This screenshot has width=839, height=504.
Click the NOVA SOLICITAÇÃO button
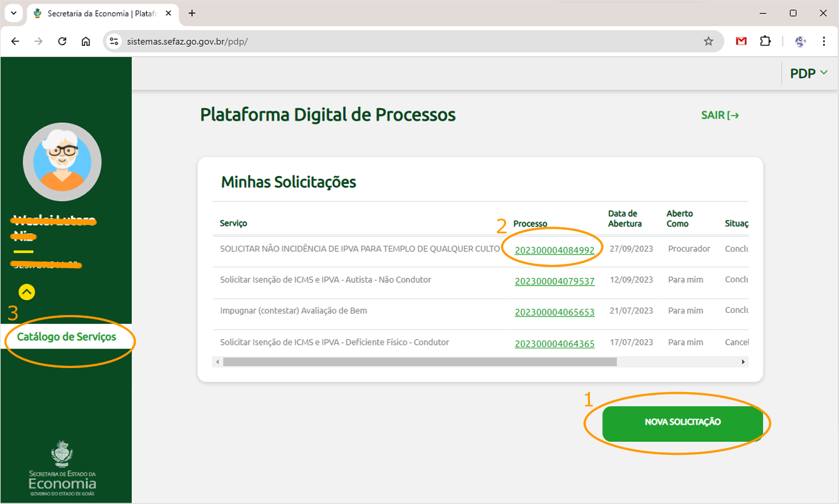click(683, 422)
